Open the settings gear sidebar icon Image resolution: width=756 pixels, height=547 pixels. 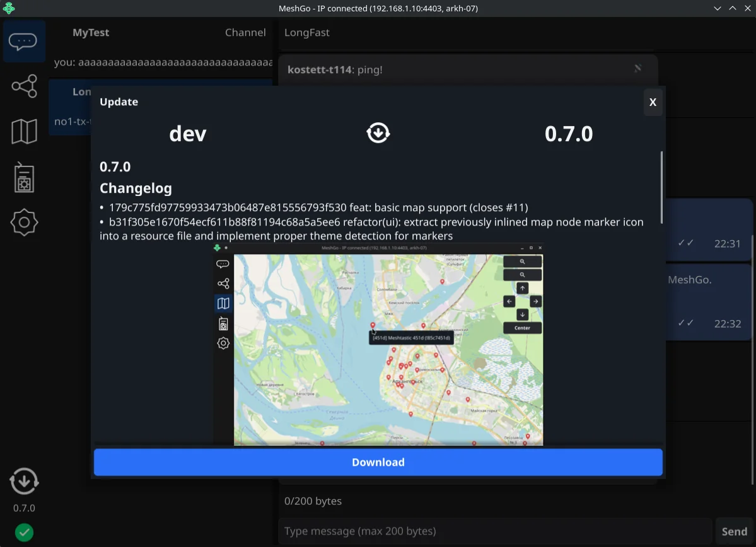24,222
